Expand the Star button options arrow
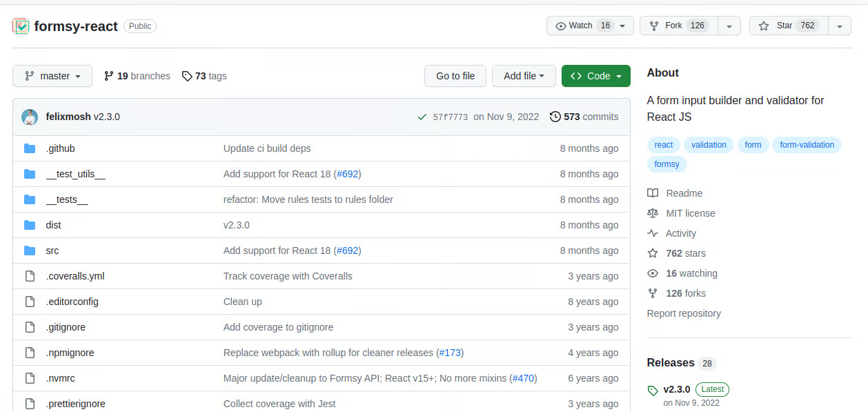This screenshot has width=868, height=412. (x=839, y=26)
